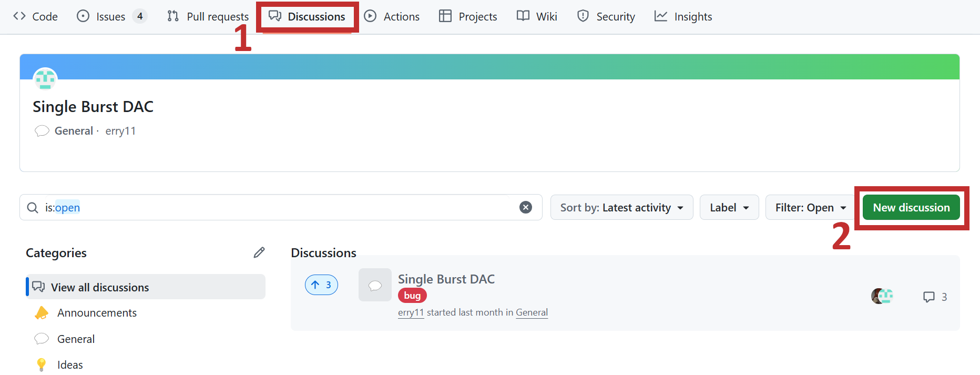Screen dimensions: 980x375
Task: Open the Label dropdown
Action: (729, 208)
